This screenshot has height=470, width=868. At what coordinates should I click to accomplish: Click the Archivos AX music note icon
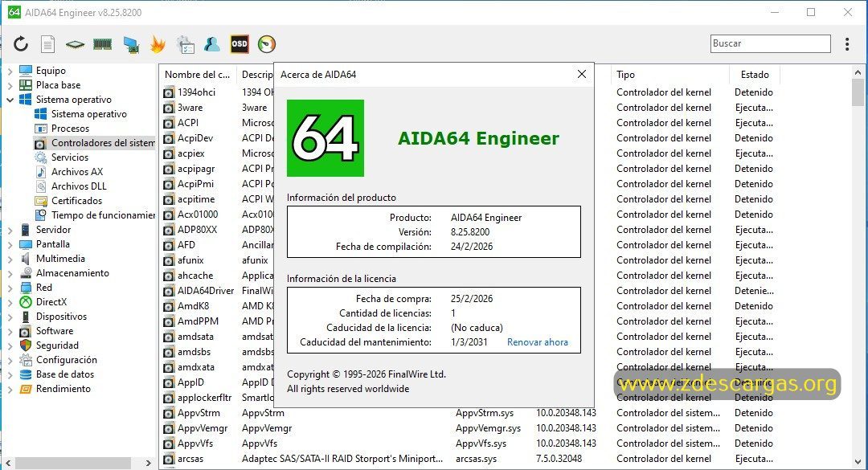[x=40, y=172]
